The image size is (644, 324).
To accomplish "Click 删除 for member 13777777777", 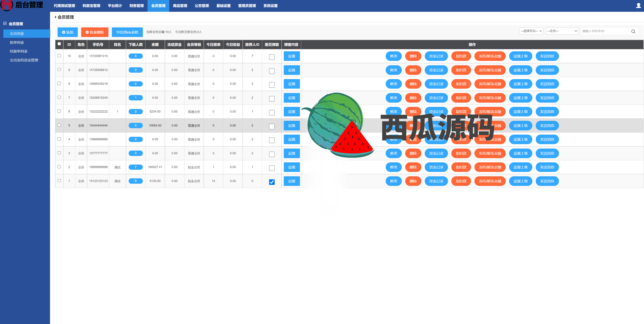I will point(413,153).
